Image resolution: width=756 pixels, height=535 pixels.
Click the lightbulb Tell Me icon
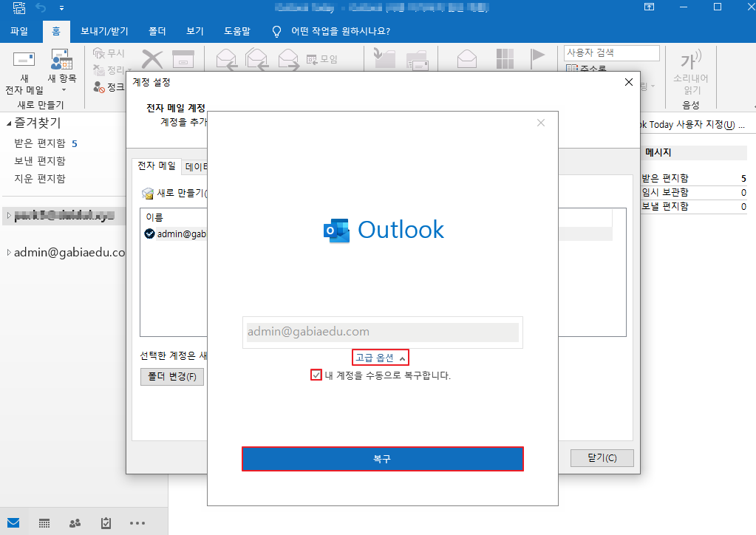[x=276, y=32]
